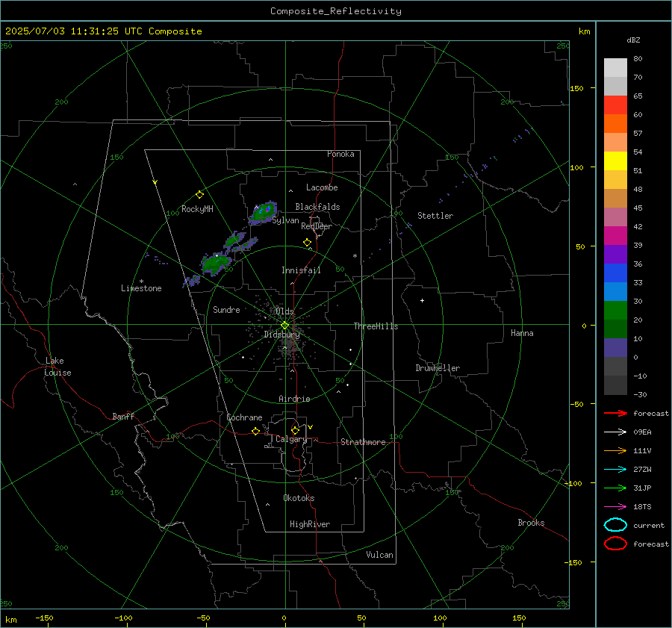Click the HighRiver label
Image resolution: width=672 pixels, height=628 pixels.
[310, 524]
